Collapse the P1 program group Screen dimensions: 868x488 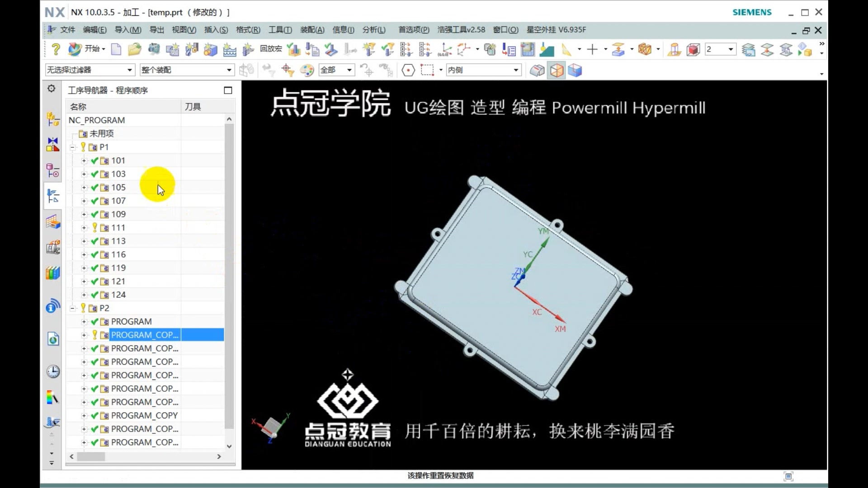(x=73, y=147)
